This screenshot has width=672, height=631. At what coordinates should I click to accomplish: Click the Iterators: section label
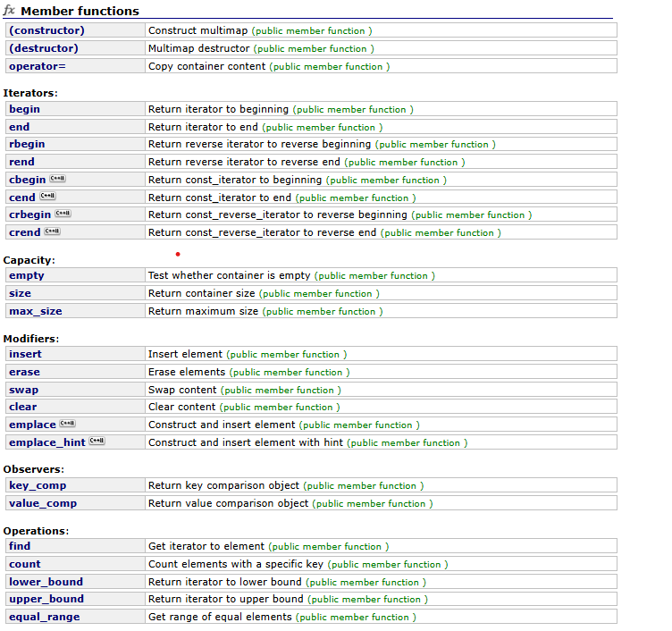pos(30,93)
